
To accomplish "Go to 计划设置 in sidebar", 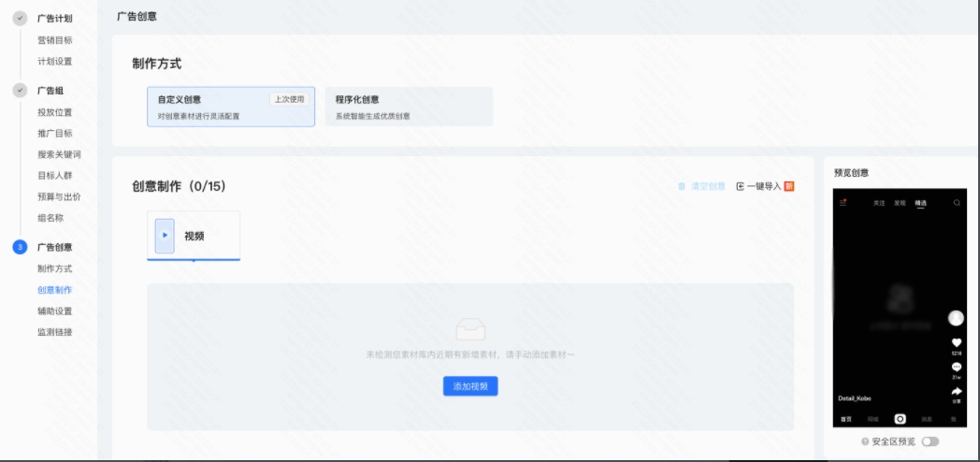I will pyautogui.click(x=55, y=62).
